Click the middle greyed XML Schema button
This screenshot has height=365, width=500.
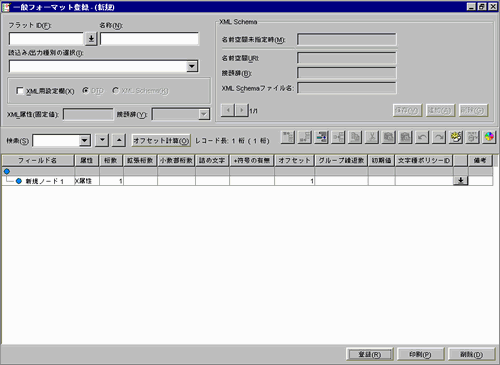pyautogui.click(x=440, y=110)
